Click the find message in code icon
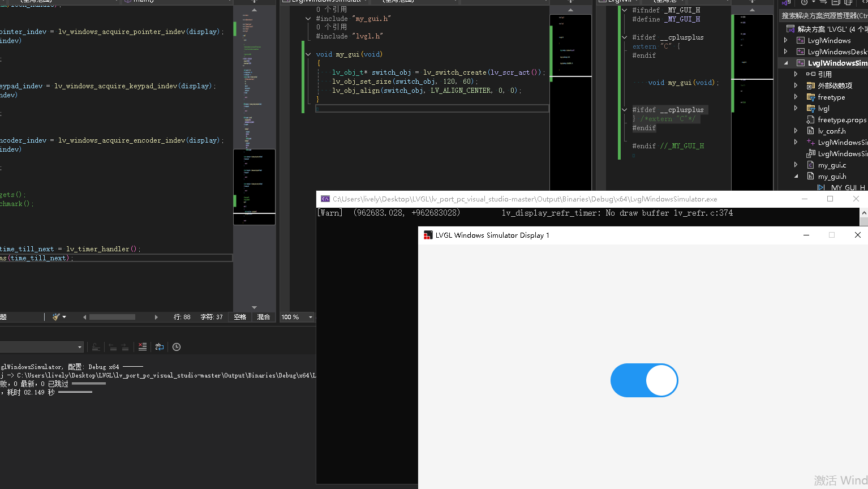 [96, 347]
